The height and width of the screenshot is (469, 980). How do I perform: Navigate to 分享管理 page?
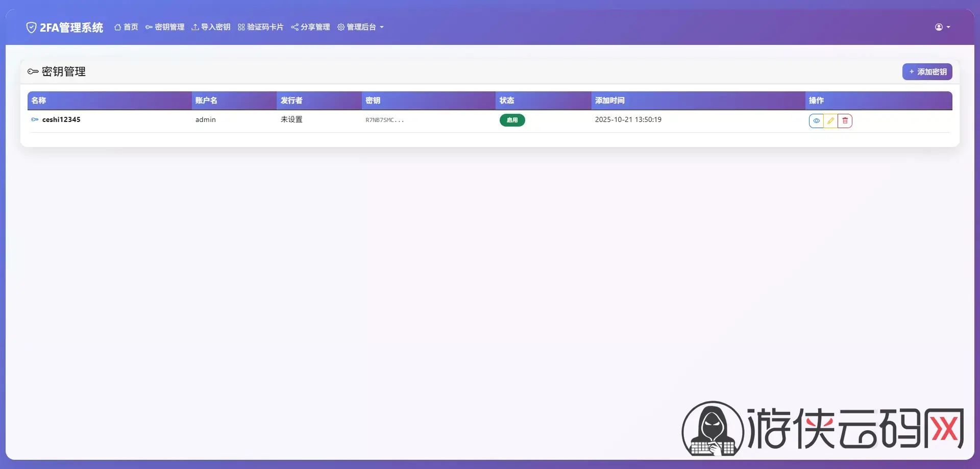click(310, 27)
